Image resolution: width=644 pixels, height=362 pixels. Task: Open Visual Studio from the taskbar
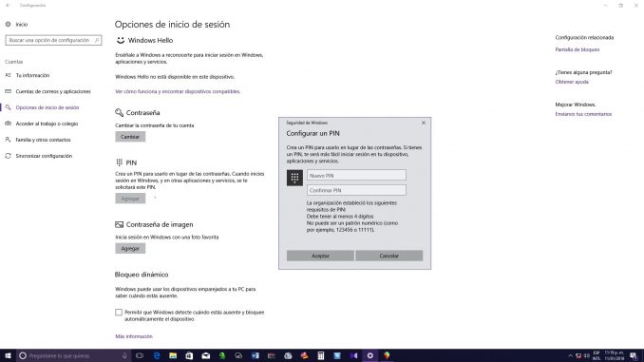click(x=353, y=355)
